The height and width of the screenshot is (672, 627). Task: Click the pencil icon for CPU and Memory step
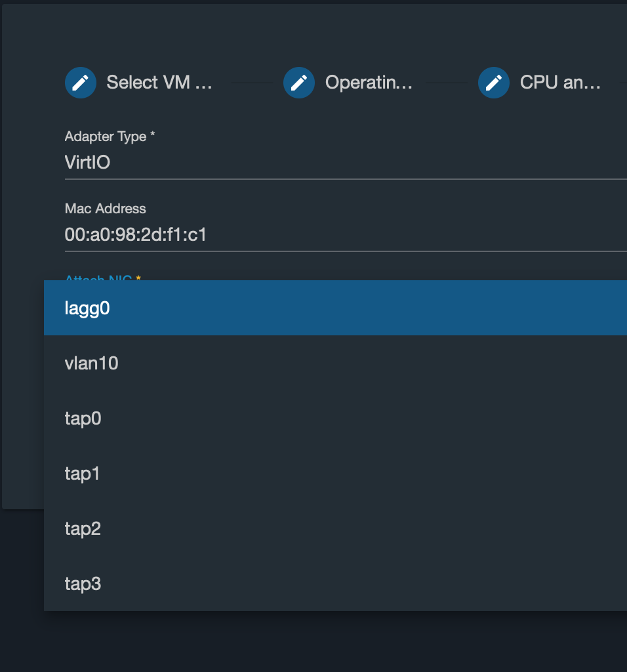pos(494,83)
